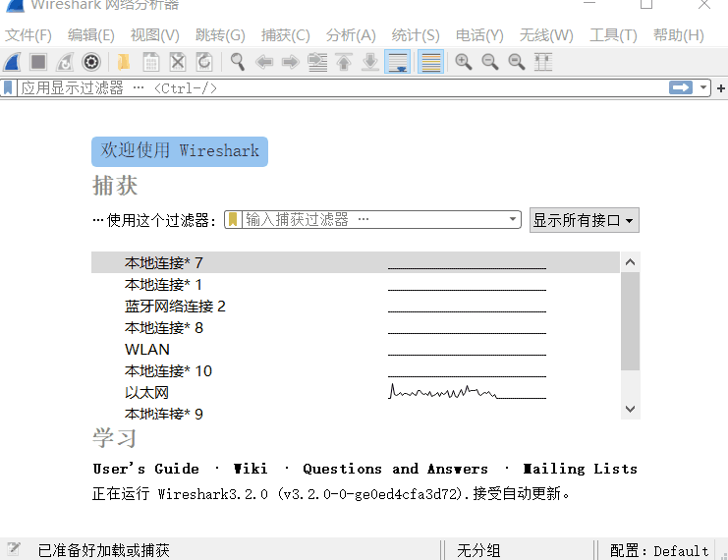Start capturing packets with the shark fin icon

point(13,62)
